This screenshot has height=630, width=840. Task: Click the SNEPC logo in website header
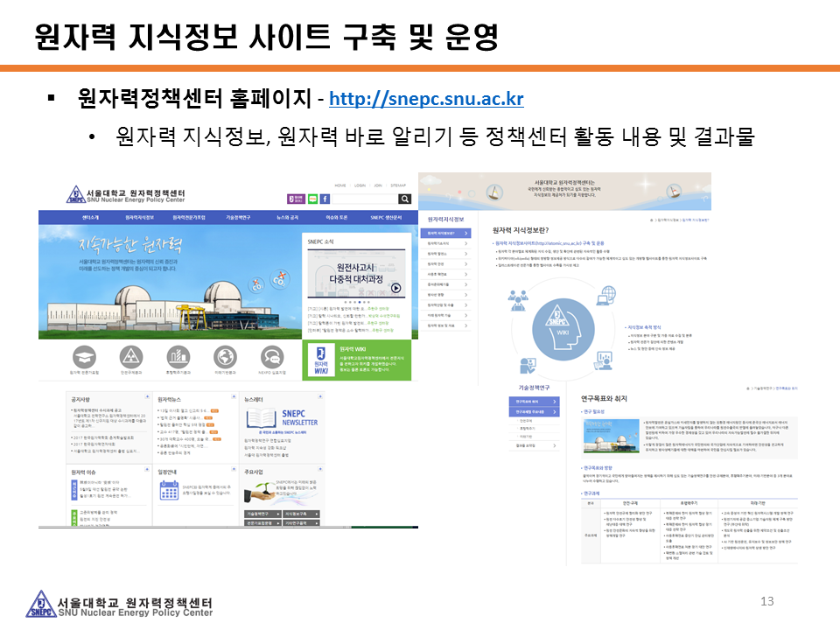(126, 195)
